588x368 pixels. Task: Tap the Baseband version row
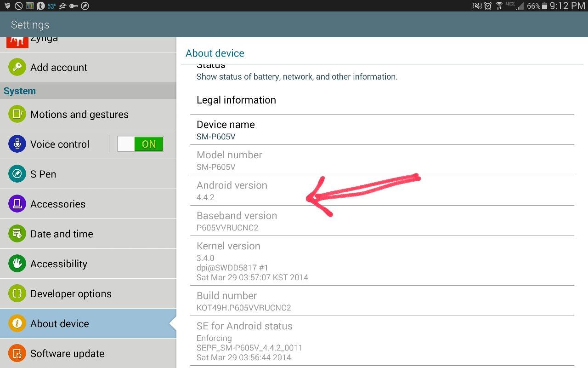click(x=382, y=221)
